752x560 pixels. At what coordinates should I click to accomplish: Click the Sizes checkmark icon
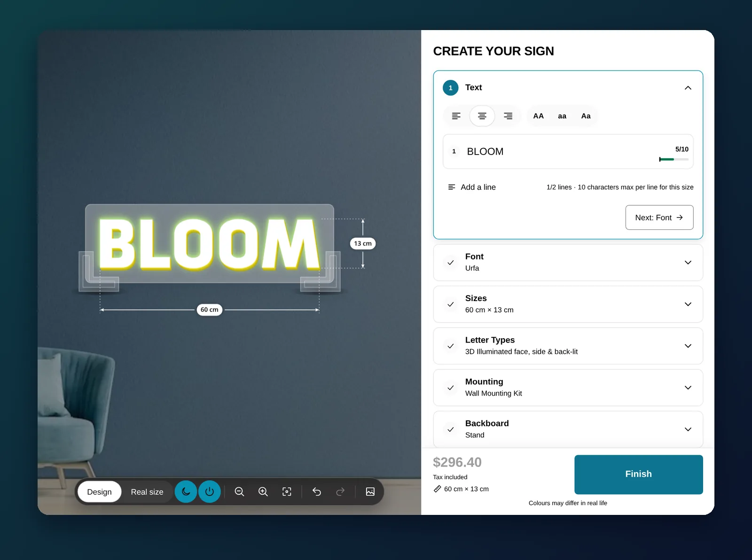(451, 304)
